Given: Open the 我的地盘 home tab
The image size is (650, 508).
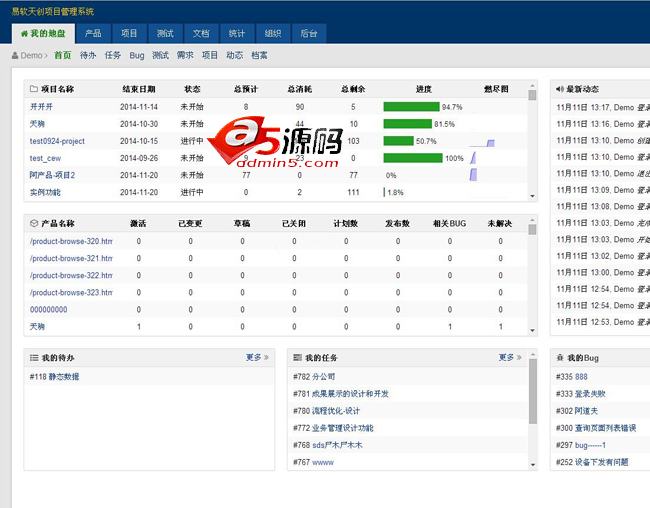Looking at the screenshot, I should (43, 33).
